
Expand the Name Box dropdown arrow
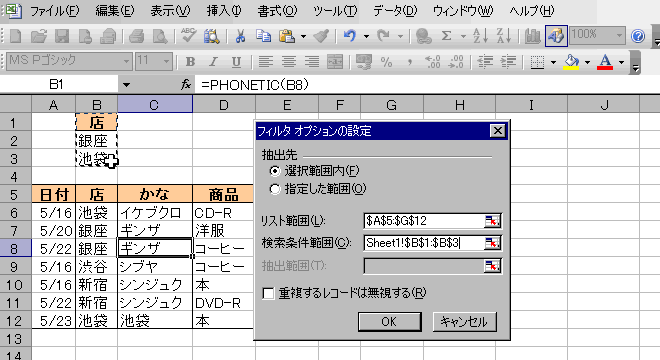[126, 85]
